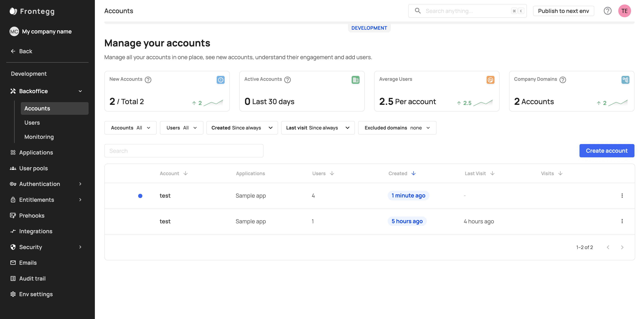Go to next page of accounts
644x319 pixels.
tap(622, 247)
